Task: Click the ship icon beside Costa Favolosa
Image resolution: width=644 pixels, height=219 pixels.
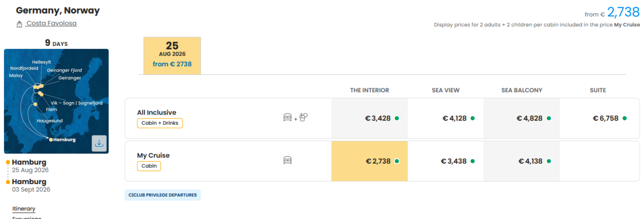Action: 19,24
